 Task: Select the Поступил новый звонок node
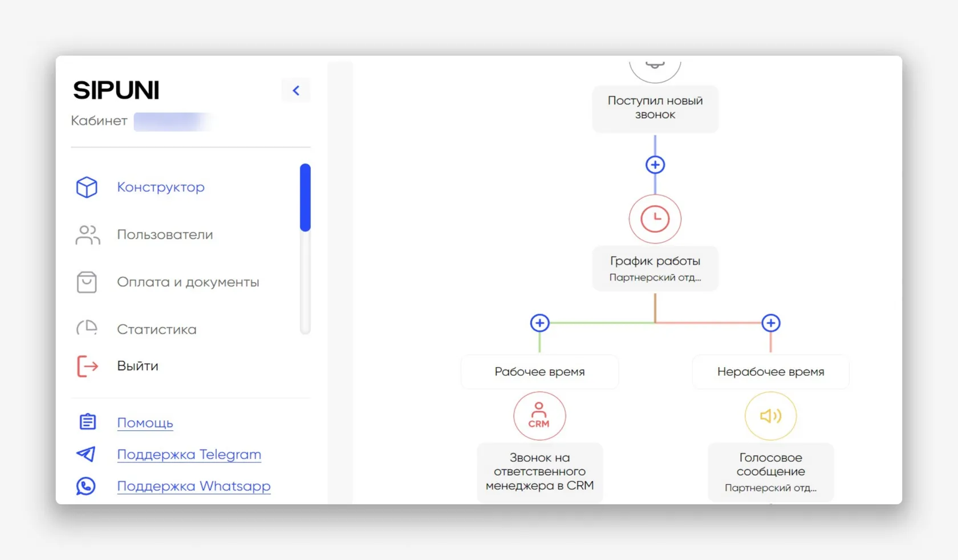click(655, 108)
